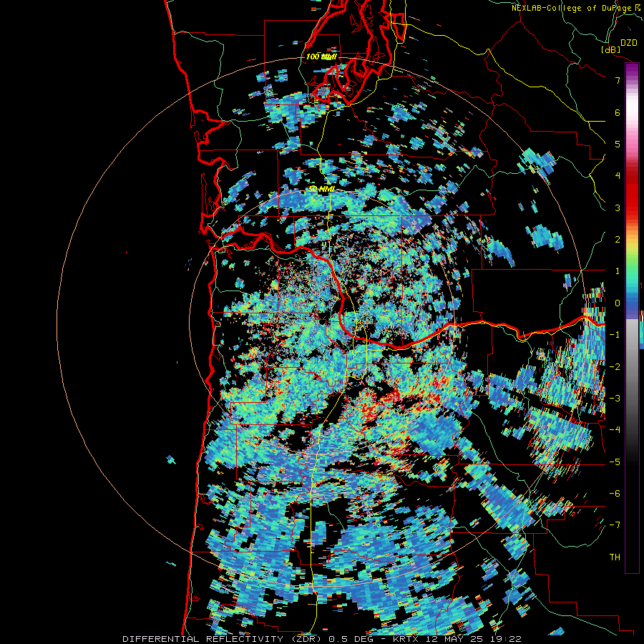Click the 5 label on the color scale
Viewport: 644px width, 644px height.
[618, 144]
